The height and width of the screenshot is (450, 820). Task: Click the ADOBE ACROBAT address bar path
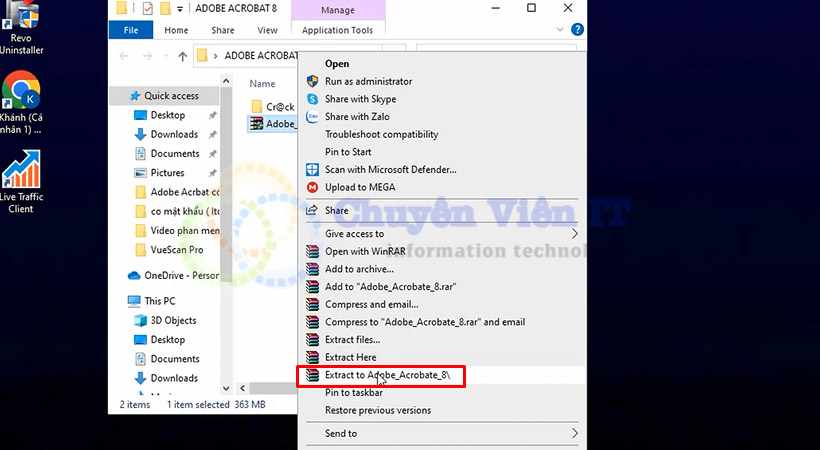tap(261, 56)
